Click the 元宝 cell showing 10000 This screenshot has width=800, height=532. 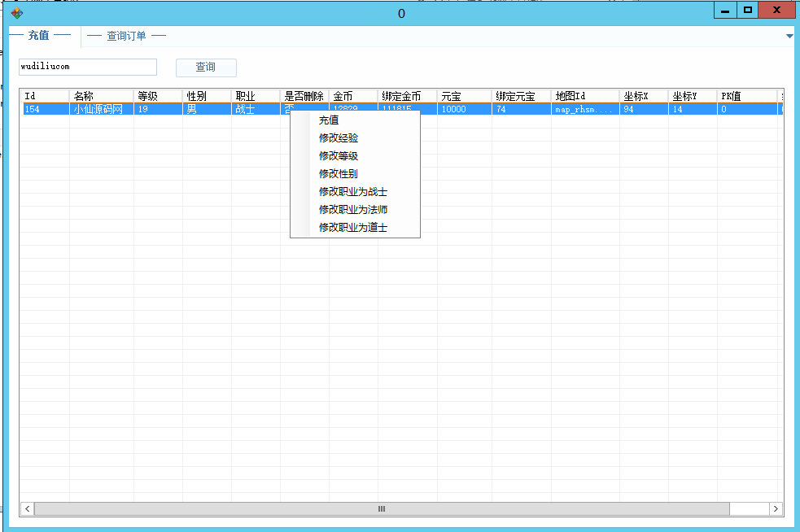coord(465,109)
